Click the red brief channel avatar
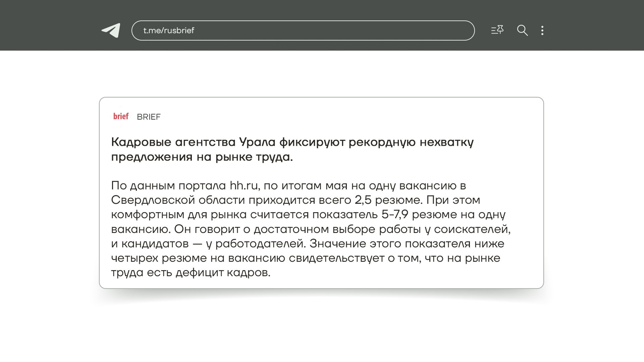 click(121, 116)
